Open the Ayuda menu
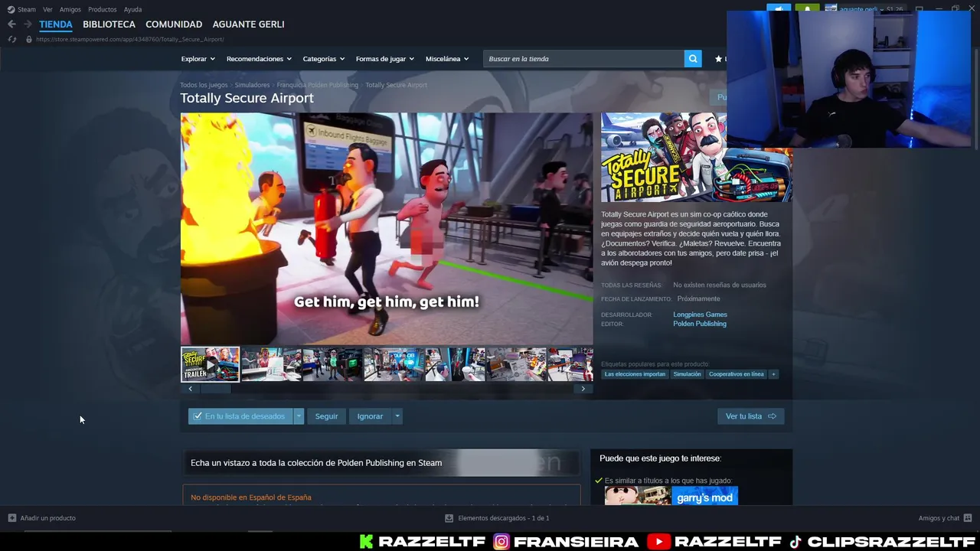 [x=132, y=9]
